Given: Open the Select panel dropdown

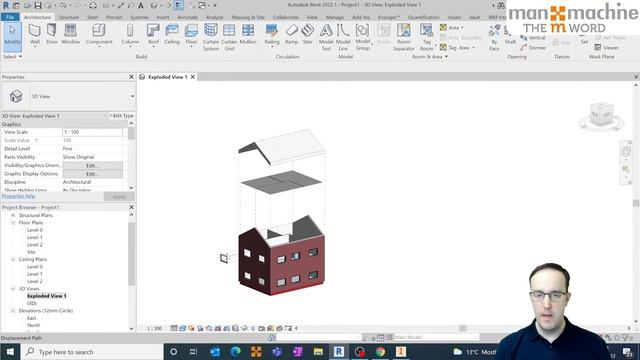Looking at the screenshot, I should coord(12,57).
